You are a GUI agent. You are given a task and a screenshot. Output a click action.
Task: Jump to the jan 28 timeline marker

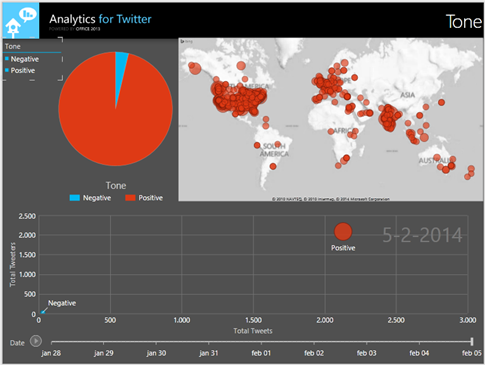pos(51,353)
